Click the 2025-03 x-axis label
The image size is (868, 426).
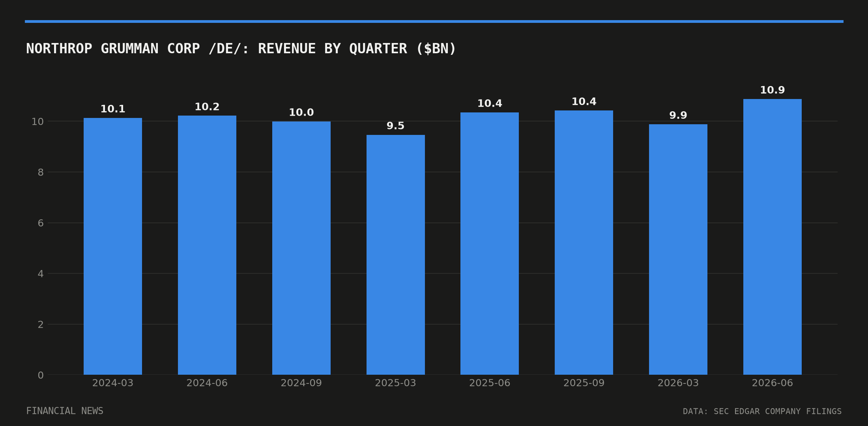click(x=396, y=383)
